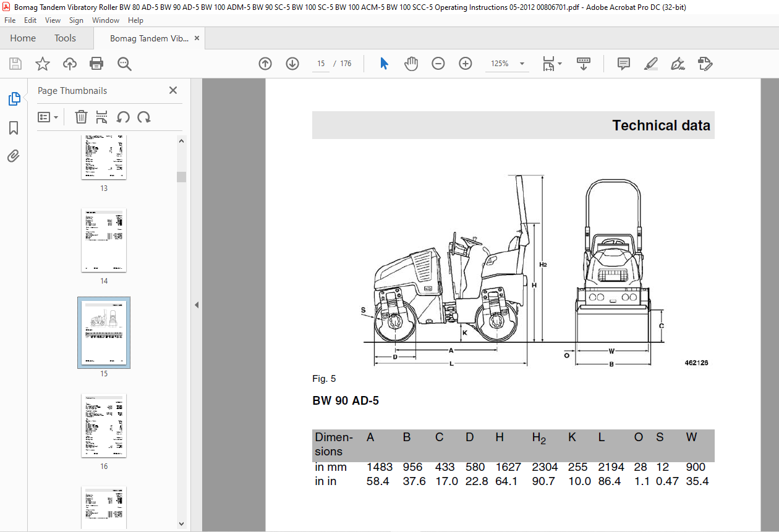This screenshot has height=532, width=779.
Task: Select page 13 thumbnail
Action: 104,158
